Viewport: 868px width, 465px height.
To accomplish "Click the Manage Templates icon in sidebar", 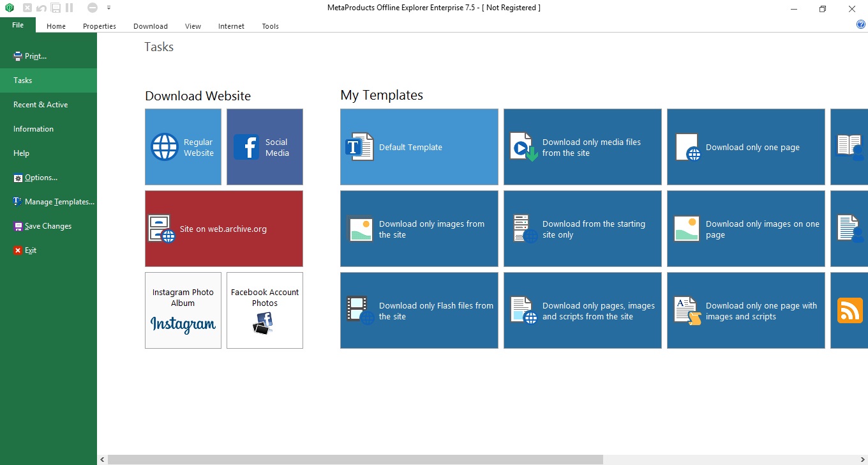I will pos(18,202).
